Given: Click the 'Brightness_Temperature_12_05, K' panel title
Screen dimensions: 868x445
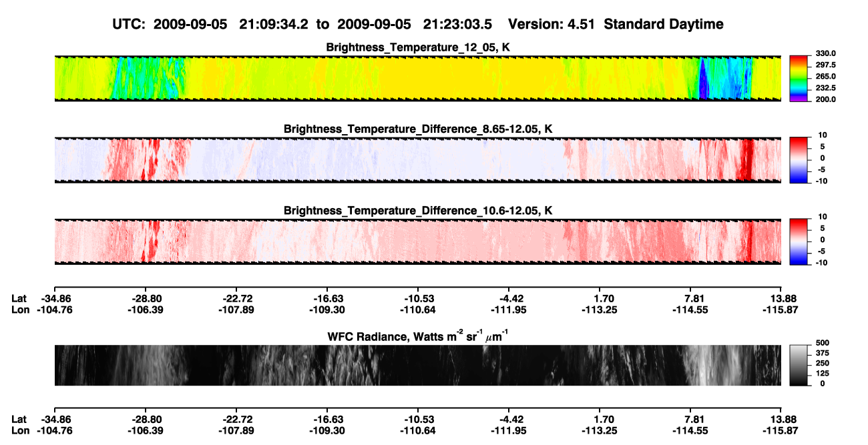Looking at the screenshot, I should 418,47.
